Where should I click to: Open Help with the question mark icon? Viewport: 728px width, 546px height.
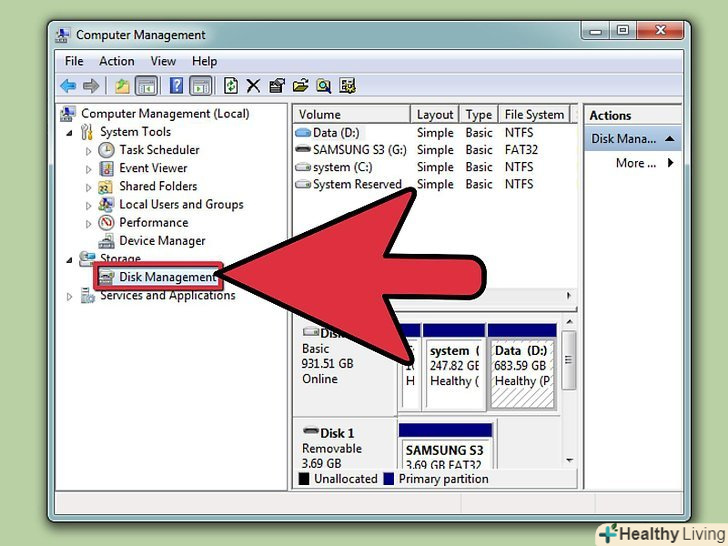[x=176, y=86]
